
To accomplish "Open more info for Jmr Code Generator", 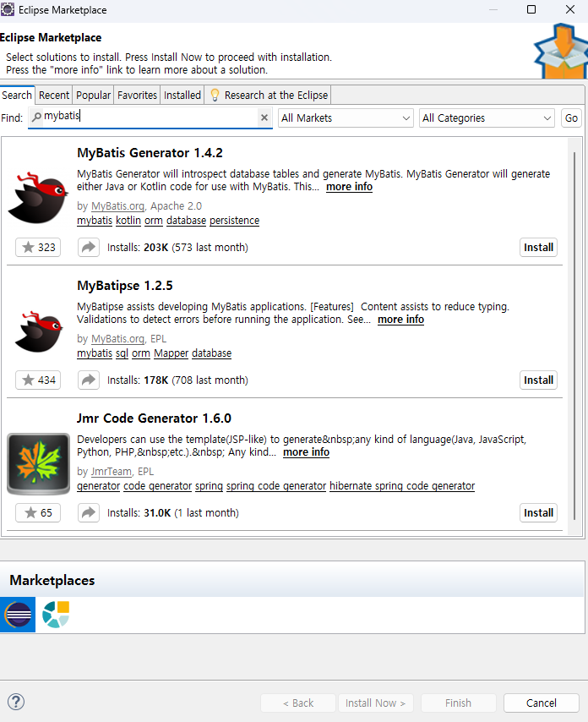I will (x=306, y=451).
